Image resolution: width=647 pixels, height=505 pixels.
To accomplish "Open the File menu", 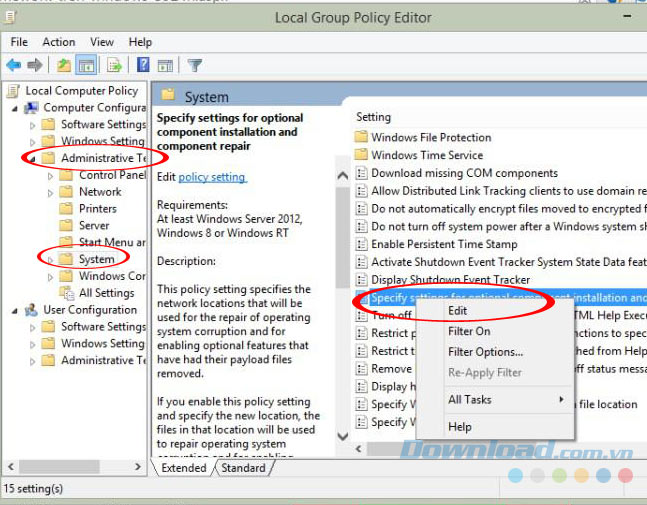I will pos(19,42).
